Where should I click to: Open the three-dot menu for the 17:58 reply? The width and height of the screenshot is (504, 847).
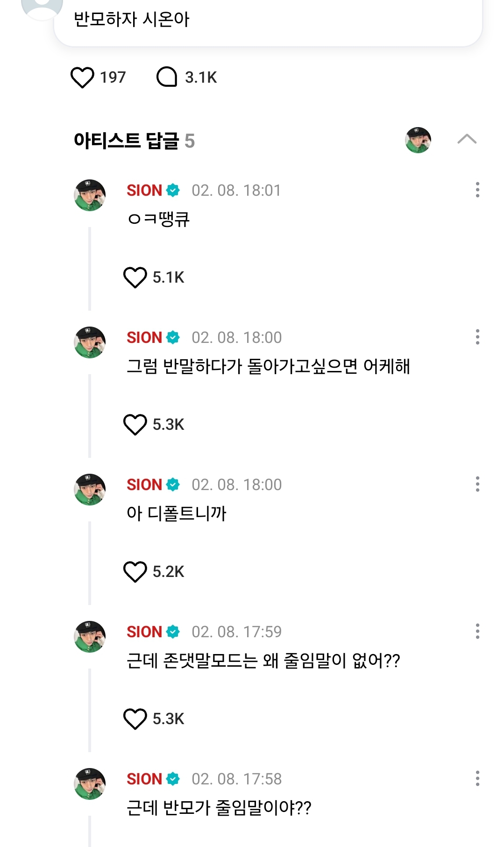pos(477,778)
